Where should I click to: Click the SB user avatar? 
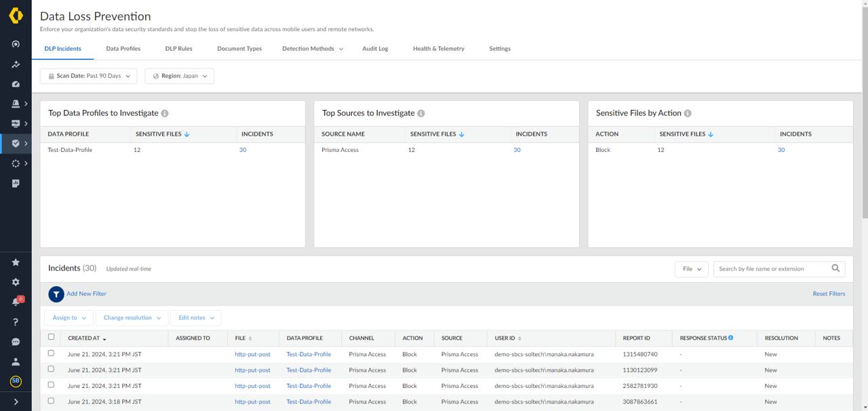click(x=16, y=381)
